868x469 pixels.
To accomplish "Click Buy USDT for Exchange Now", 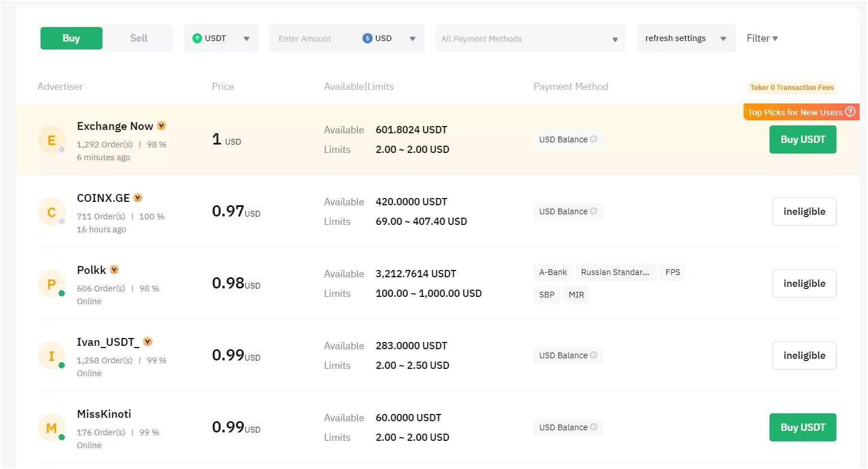I will click(803, 139).
